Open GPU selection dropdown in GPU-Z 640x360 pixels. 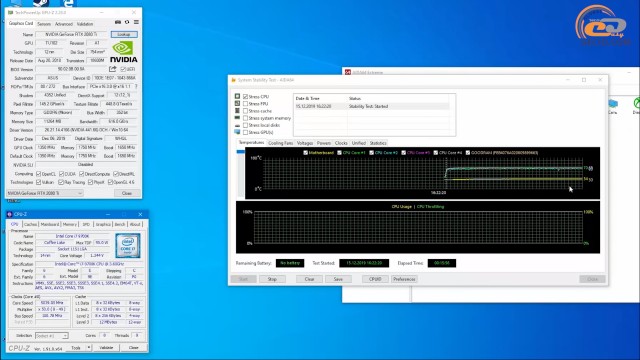point(45,193)
